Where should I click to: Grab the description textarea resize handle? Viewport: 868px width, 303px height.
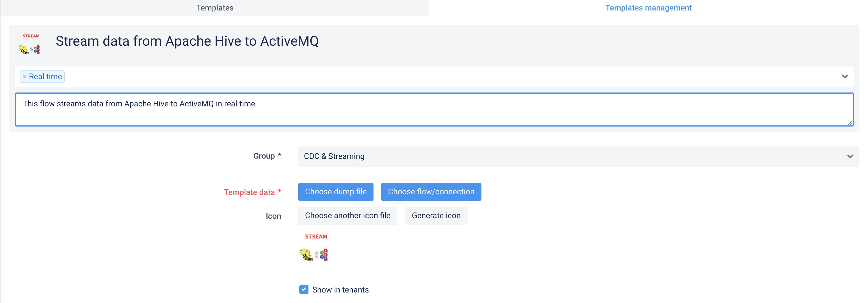point(850,123)
